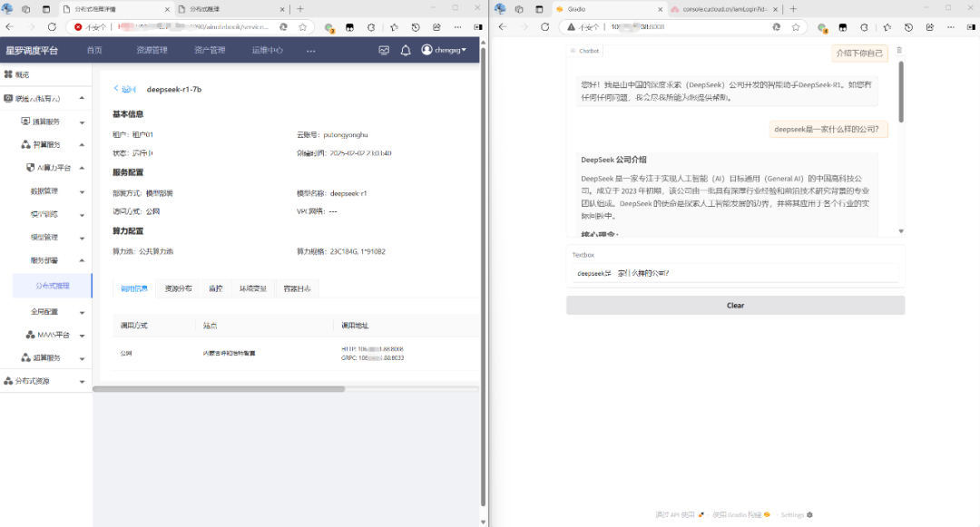Open the right browser's three-dots menu

(x=951, y=27)
